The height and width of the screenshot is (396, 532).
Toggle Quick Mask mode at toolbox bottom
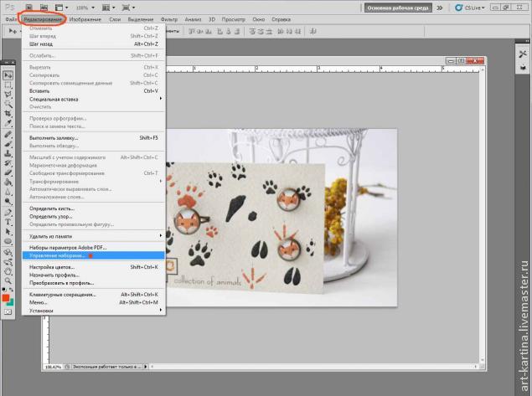tap(8, 311)
